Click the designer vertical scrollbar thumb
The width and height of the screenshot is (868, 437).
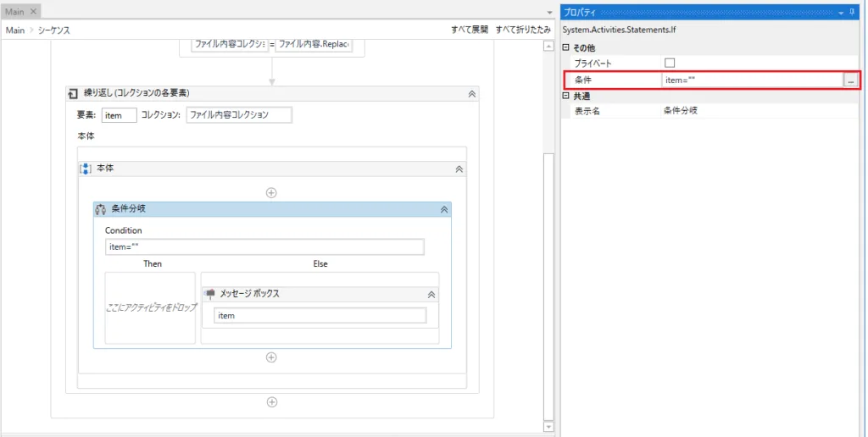click(x=548, y=286)
